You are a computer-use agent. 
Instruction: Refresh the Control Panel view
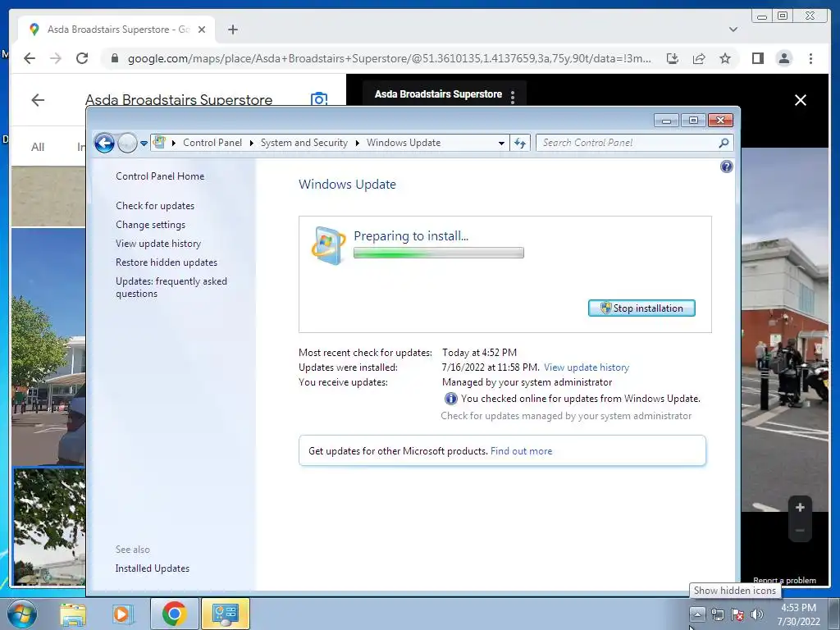coord(519,143)
